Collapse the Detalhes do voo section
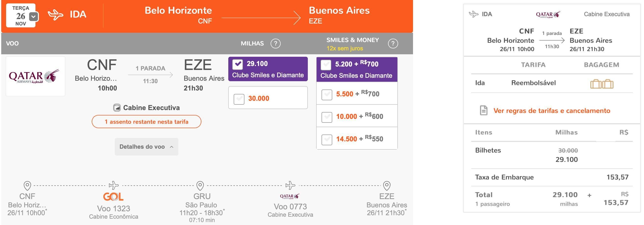The height and width of the screenshot is (225, 644). coord(147,147)
